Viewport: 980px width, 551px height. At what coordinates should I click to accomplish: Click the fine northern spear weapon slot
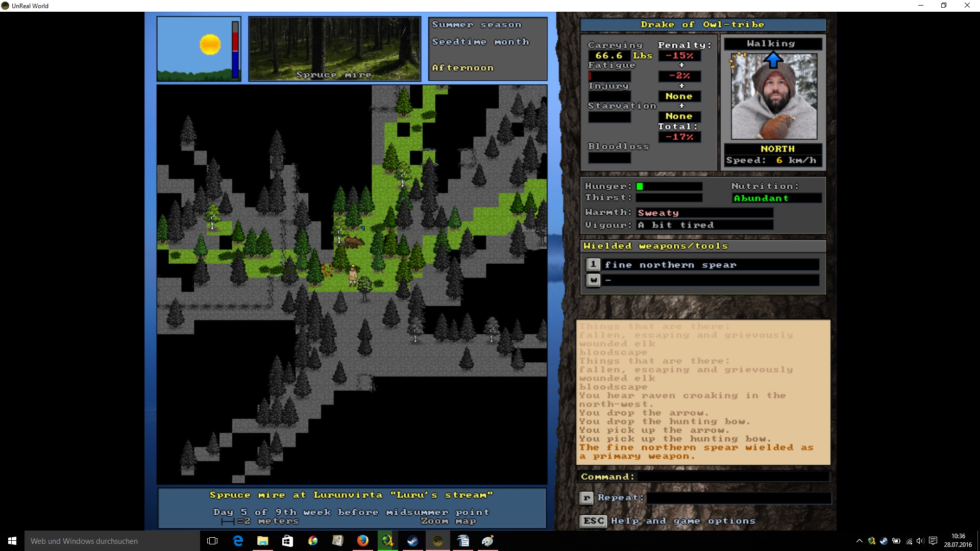(712, 264)
